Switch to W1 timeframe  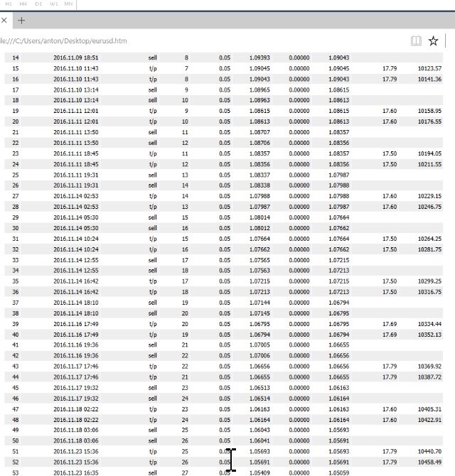(x=53, y=4)
